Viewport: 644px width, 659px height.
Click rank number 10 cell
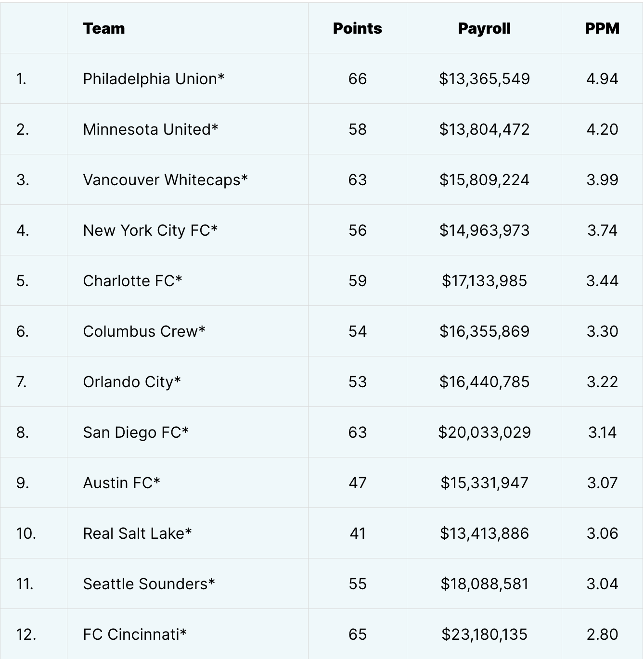[26, 533]
